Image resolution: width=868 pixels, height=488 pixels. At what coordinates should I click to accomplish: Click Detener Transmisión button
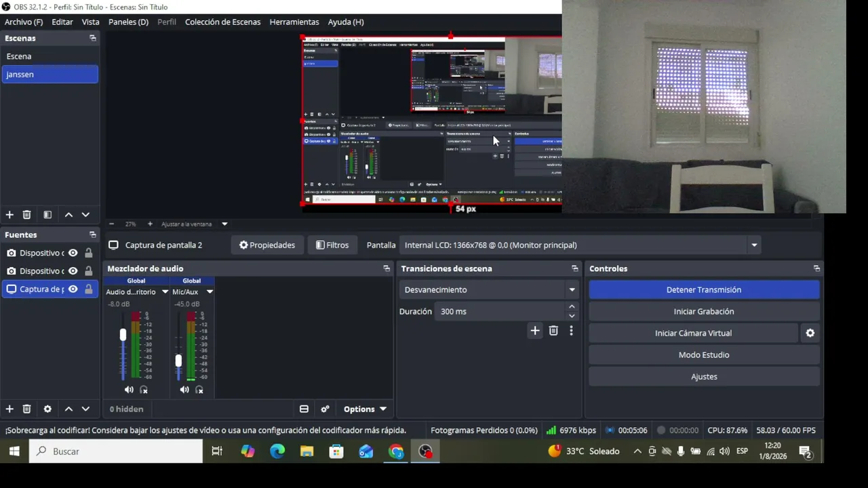[704, 289]
